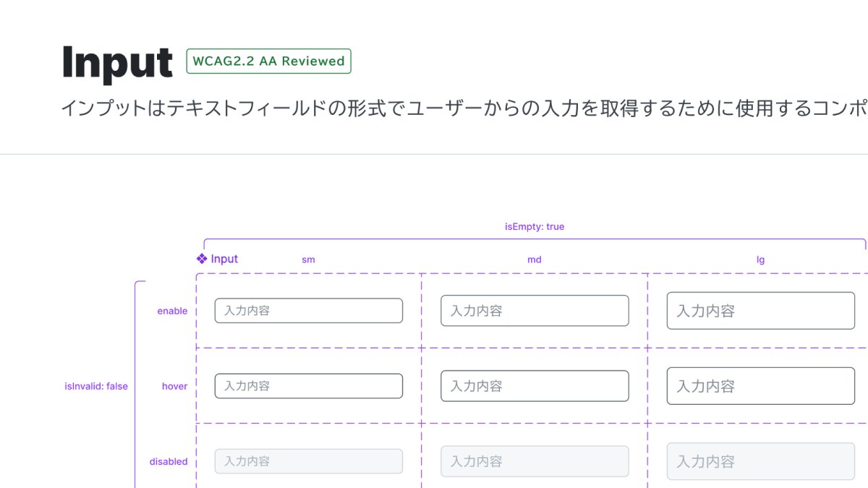Image resolution: width=868 pixels, height=488 pixels.
Task: Click the isEmpty: true label
Action: point(535,226)
